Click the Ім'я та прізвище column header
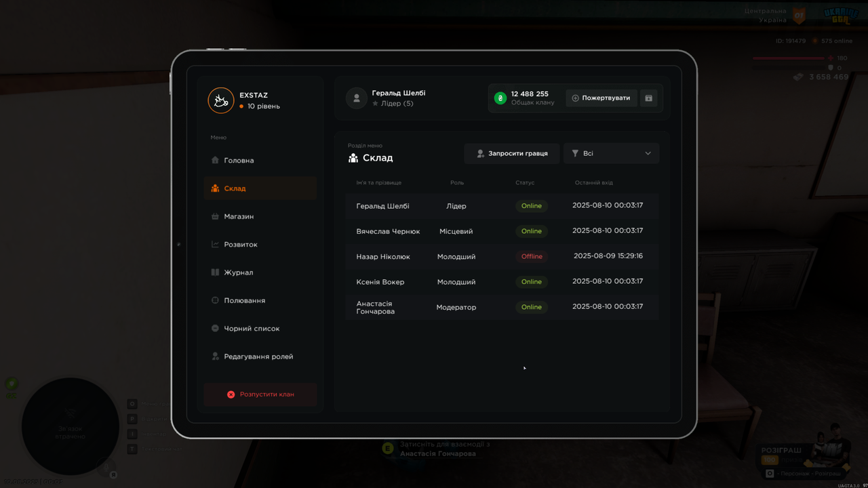Image resolution: width=868 pixels, height=488 pixels. (x=379, y=183)
